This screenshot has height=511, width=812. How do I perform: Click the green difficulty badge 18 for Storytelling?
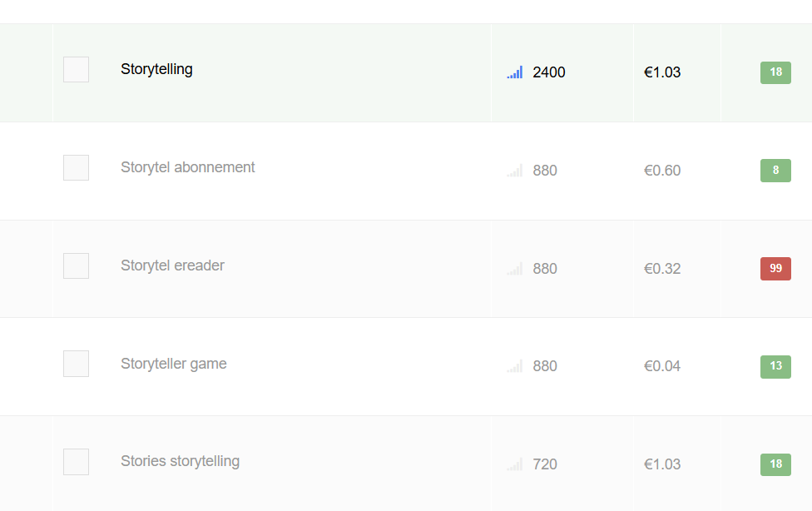click(775, 72)
